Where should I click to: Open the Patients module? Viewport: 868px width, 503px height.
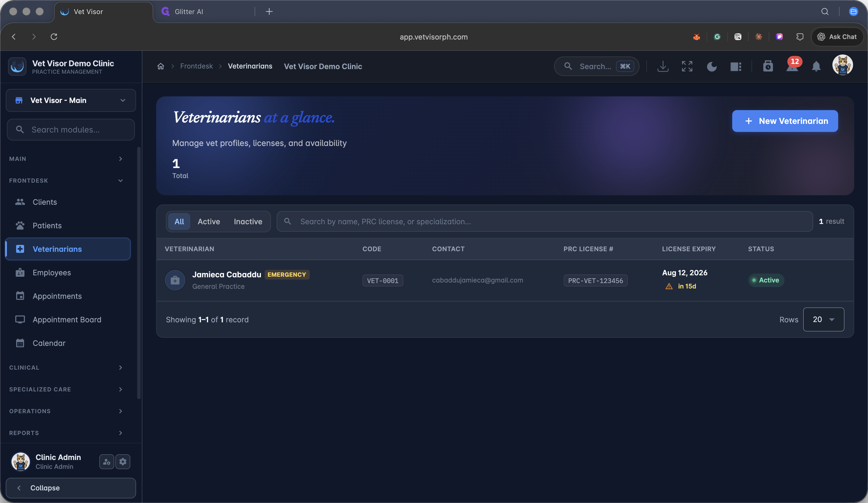(x=68, y=225)
